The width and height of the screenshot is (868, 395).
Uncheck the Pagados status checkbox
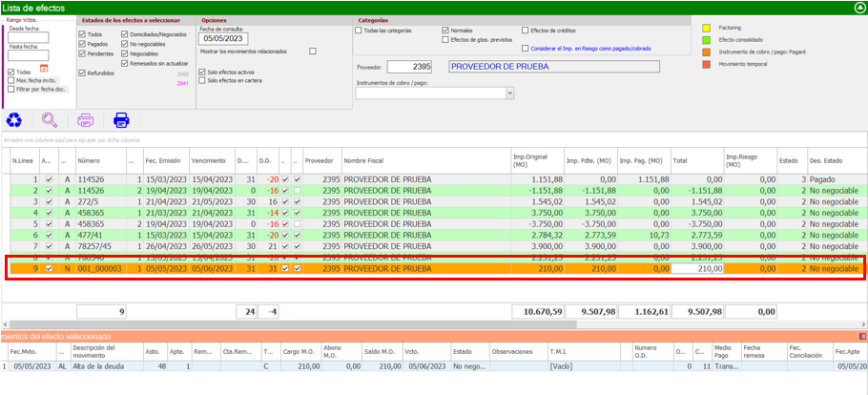pyautogui.click(x=82, y=44)
